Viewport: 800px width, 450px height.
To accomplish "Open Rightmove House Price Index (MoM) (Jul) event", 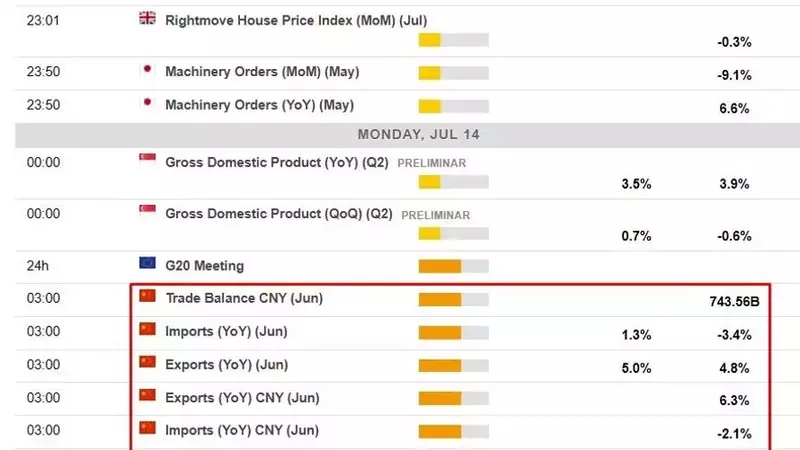I will tap(296, 21).
